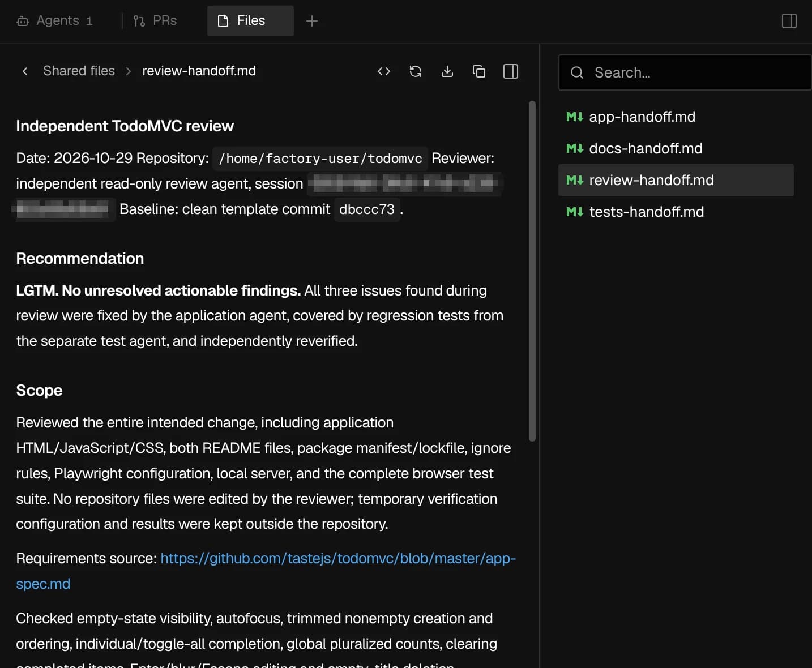
Task: Select review-handoff.md in file list
Action: coord(676,180)
